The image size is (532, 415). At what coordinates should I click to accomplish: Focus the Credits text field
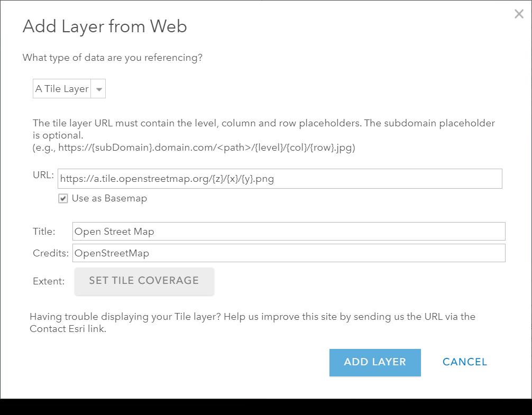click(288, 253)
